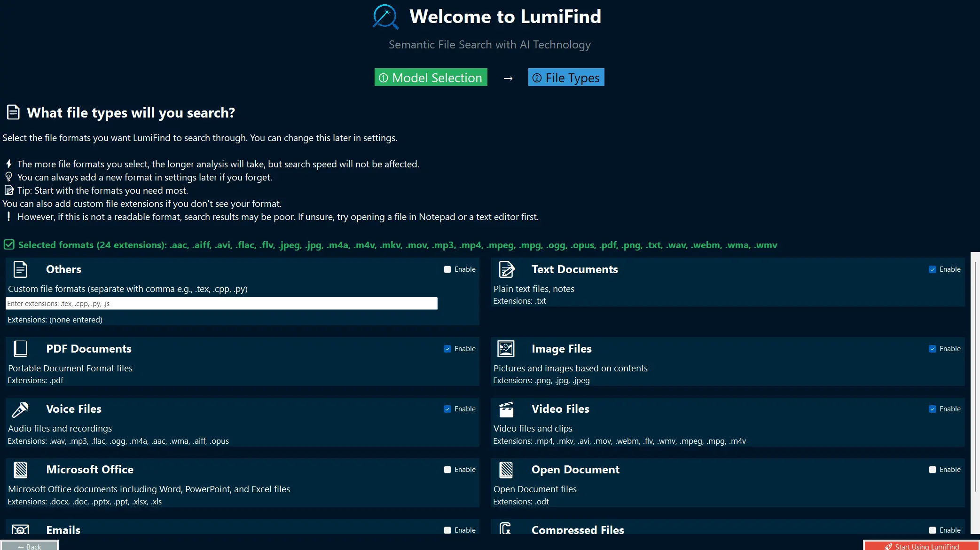
Task: Disable the Text Documents checkbox
Action: click(x=933, y=269)
